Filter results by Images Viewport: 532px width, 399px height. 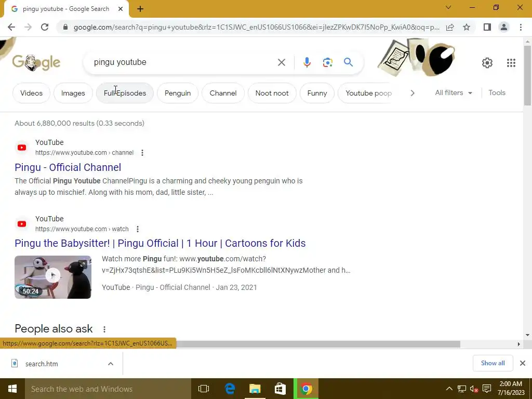[x=73, y=93]
